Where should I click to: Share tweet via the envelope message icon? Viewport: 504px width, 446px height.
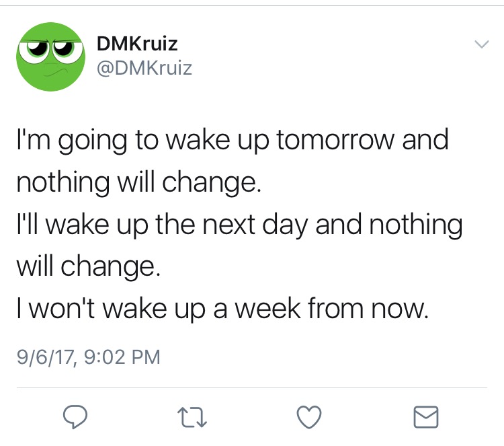(425, 418)
